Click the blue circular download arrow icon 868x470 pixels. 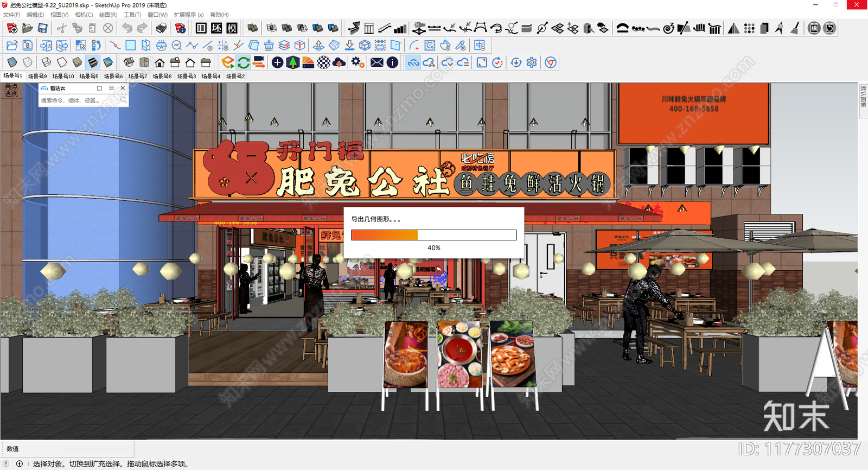(516, 62)
